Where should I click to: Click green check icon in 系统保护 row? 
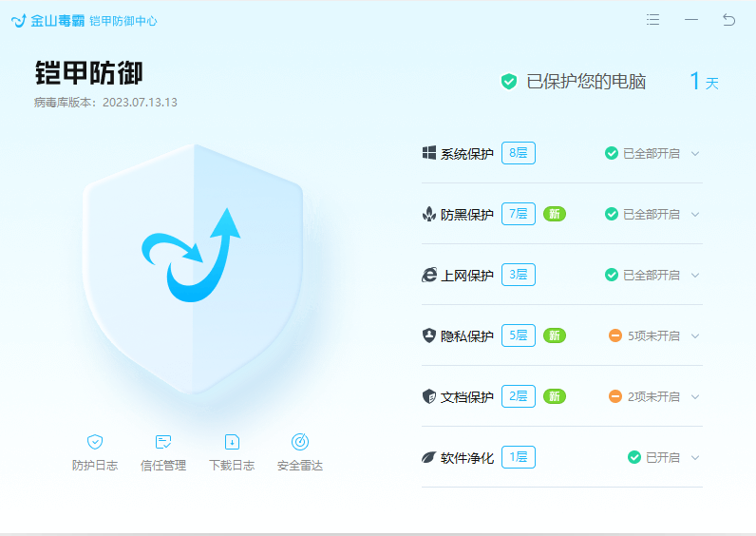tap(612, 153)
